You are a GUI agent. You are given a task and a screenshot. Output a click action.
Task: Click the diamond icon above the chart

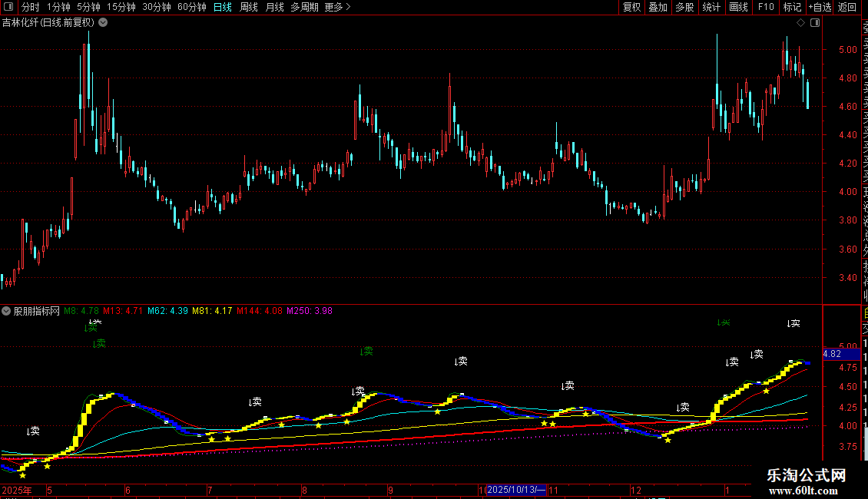(x=800, y=23)
